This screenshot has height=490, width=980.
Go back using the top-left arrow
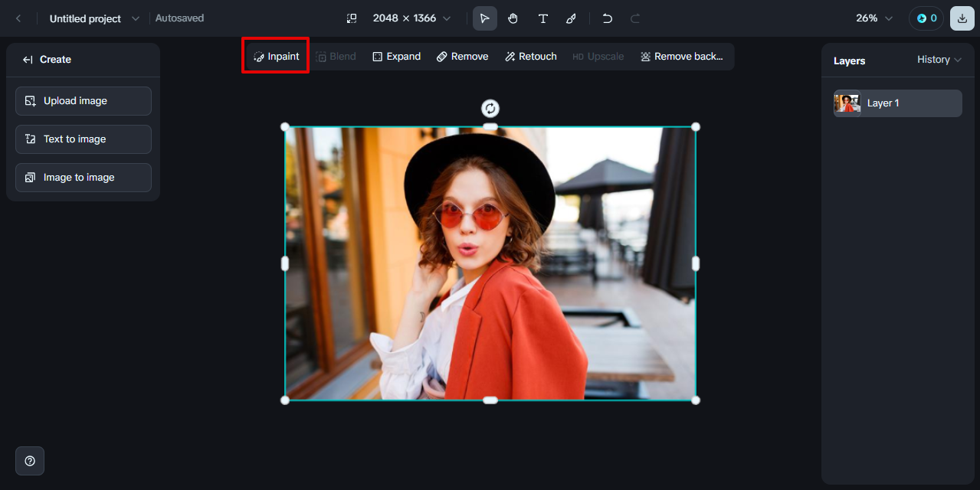[18, 18]
